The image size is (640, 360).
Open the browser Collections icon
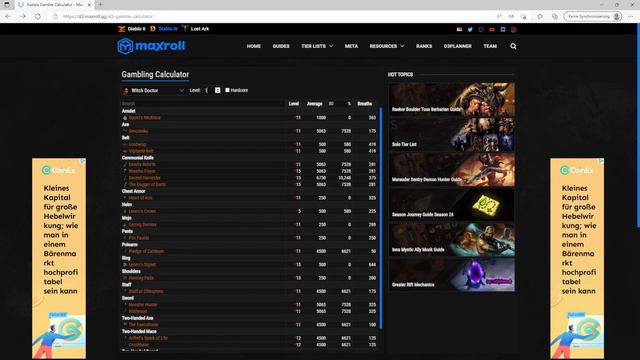(x=555, y=16)
